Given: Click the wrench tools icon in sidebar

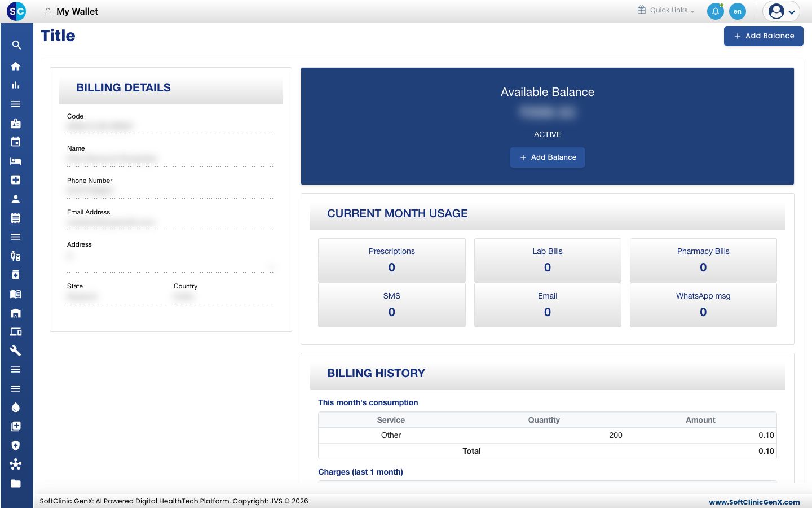Looking at the screenshot, I should pyautogui.click(x=16, y=351).
